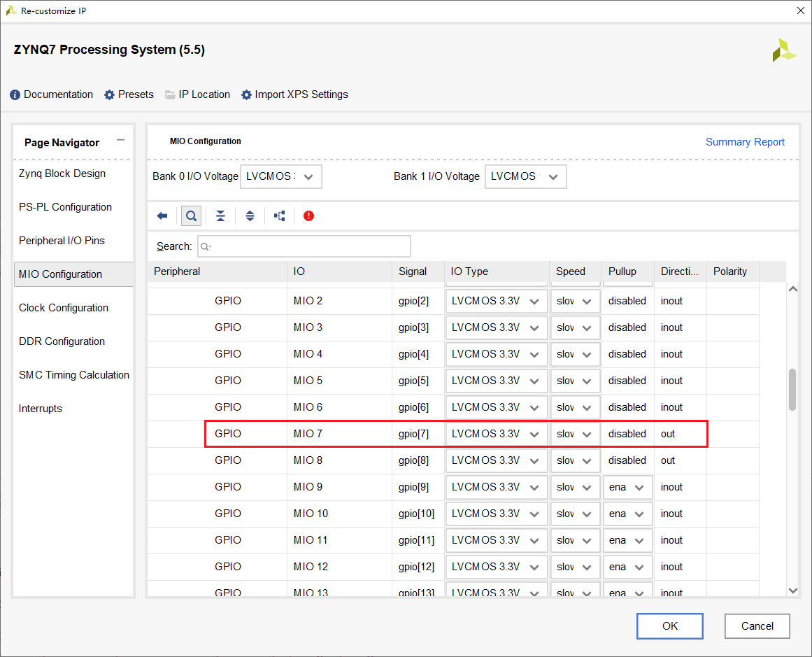This screenshot has width=812, height=657.
Task: Close the Re-customize IP dialog
Action: click(801, 10)
